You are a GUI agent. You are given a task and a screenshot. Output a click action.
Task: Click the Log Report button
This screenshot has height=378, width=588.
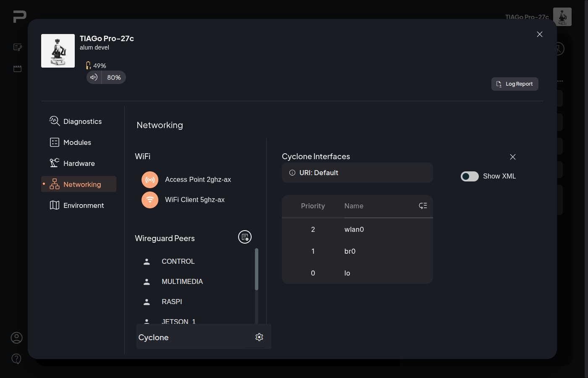515,84
